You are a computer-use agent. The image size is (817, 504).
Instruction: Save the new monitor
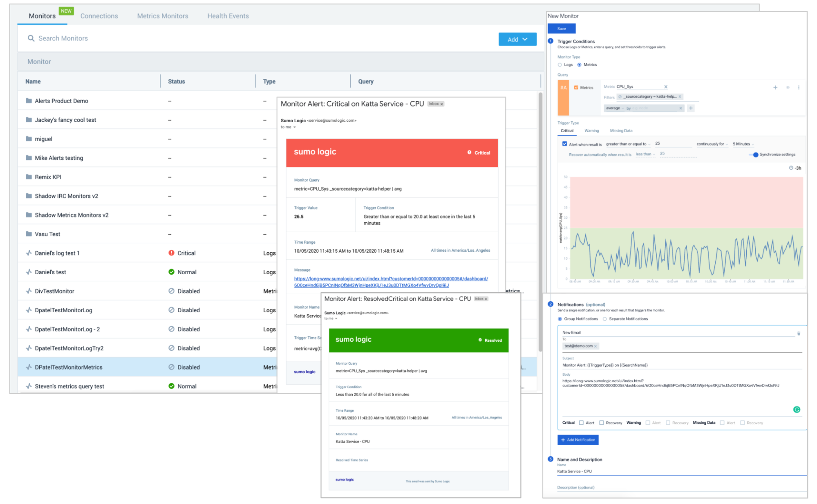point(562,28)
